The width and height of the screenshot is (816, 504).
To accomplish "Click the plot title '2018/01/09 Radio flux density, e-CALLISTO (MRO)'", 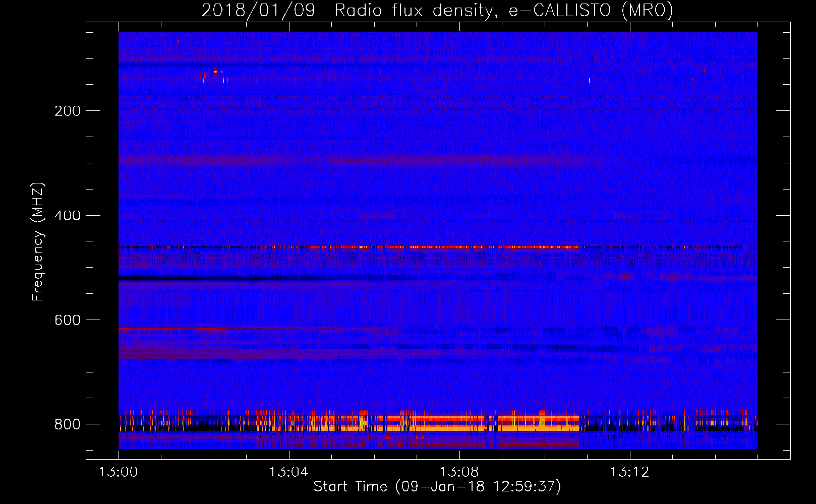I will [437, 10].
